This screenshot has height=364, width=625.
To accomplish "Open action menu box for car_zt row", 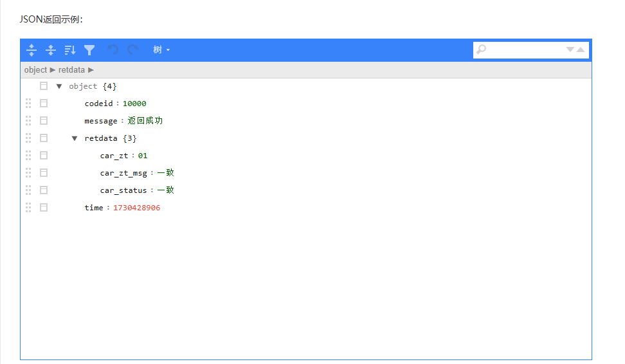I will coord(44,156).
